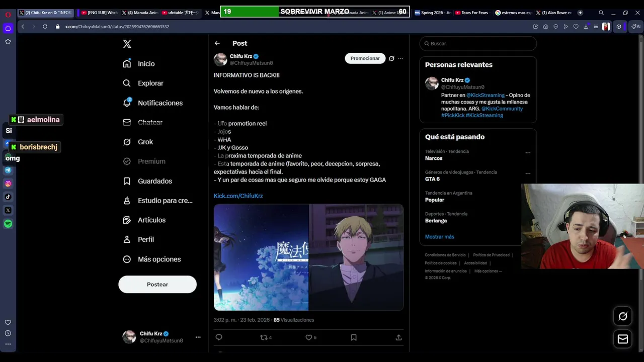
Task: Switch to Spring 2026 browser tab
Action: (432, 13)
